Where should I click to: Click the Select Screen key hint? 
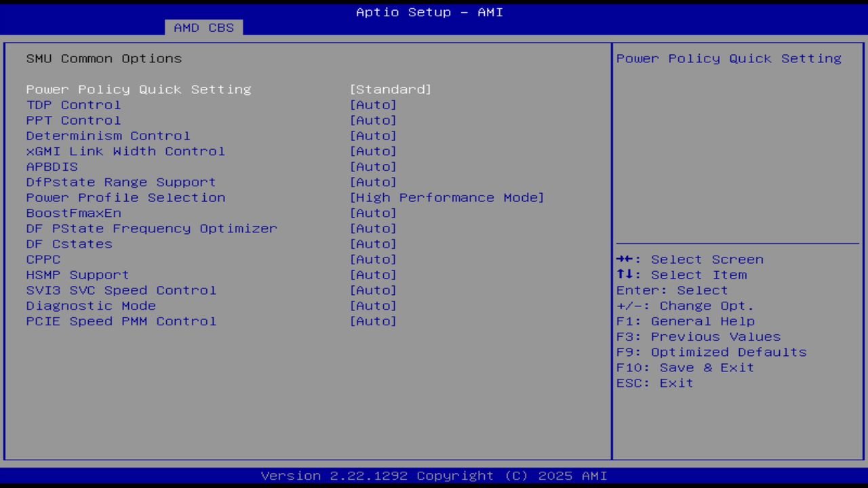[690, 260]
